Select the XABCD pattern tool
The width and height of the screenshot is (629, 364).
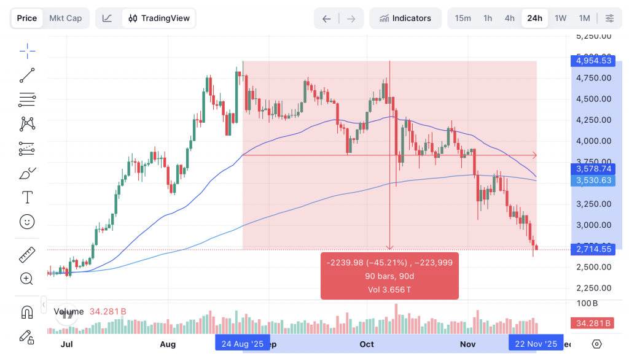pyautogui.click(x=27, y=124)
